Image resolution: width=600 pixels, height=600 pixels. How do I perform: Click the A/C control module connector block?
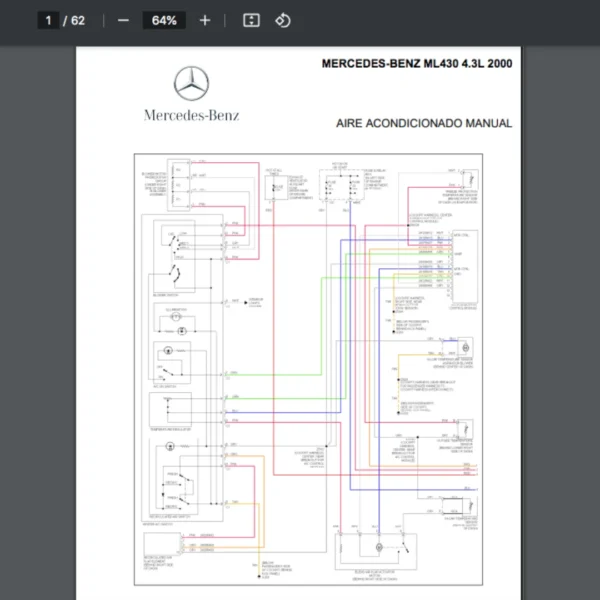pos(461,267)
